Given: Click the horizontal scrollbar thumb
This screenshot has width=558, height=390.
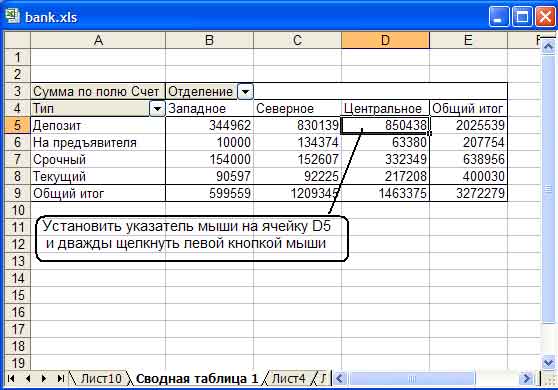Looking at the screenshot, I should (x=412, y=378).
